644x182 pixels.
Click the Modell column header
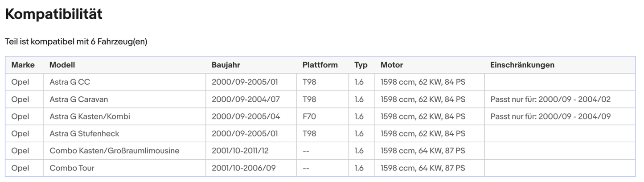[x=62, y=65]
